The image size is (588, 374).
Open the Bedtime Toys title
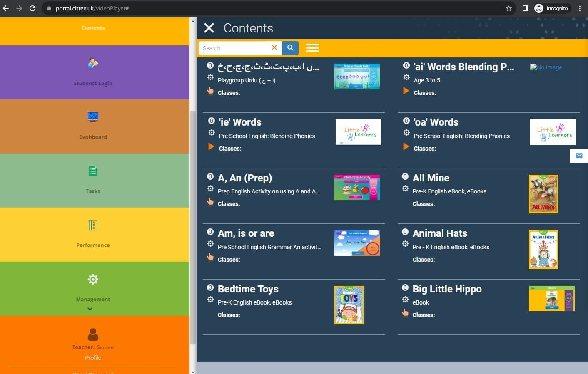[x=248, y=289]
